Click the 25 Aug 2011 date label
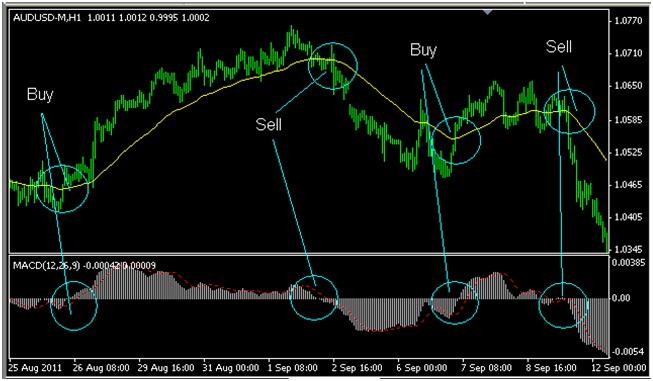 [35, 368]
